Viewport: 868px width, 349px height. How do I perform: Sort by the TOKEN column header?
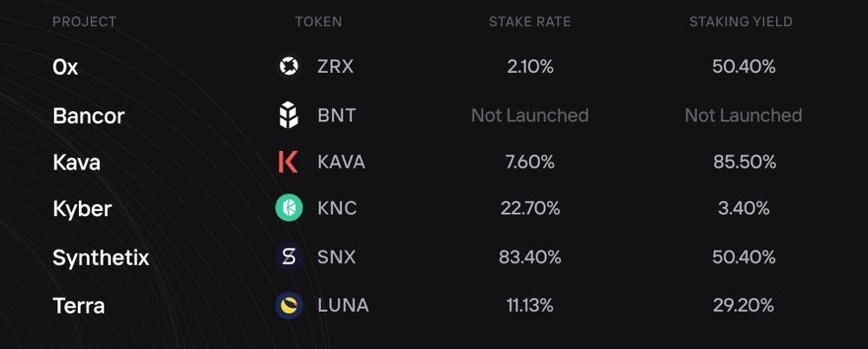[317, 22]
